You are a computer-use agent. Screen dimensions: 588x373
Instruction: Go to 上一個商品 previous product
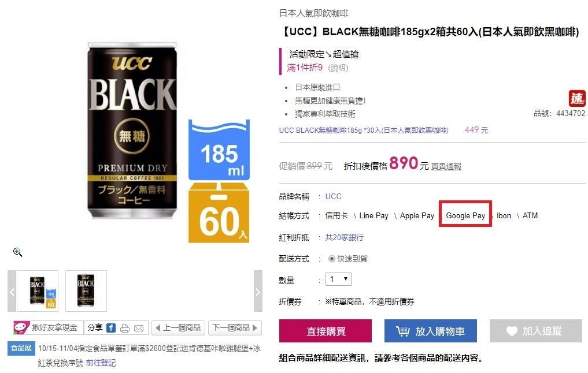pyautogui.click(x=179, y=328)
